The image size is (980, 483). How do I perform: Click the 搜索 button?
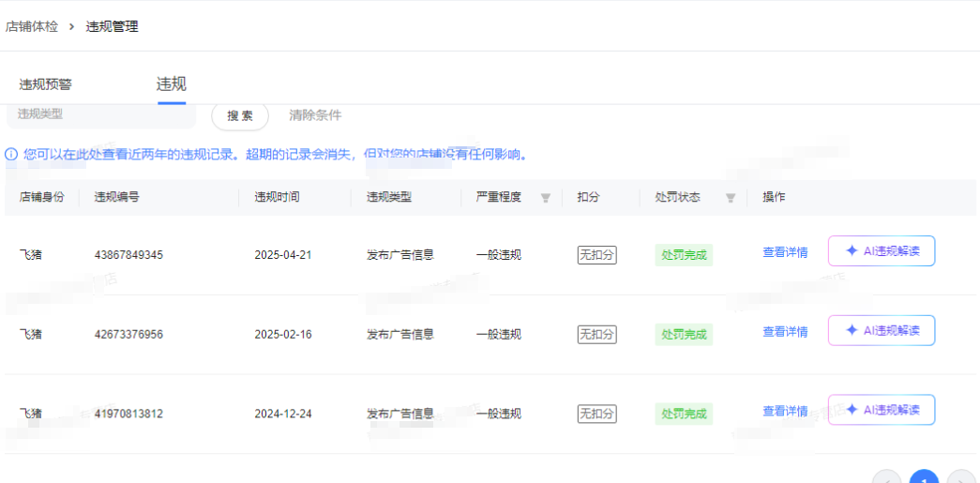click(240, 115)
